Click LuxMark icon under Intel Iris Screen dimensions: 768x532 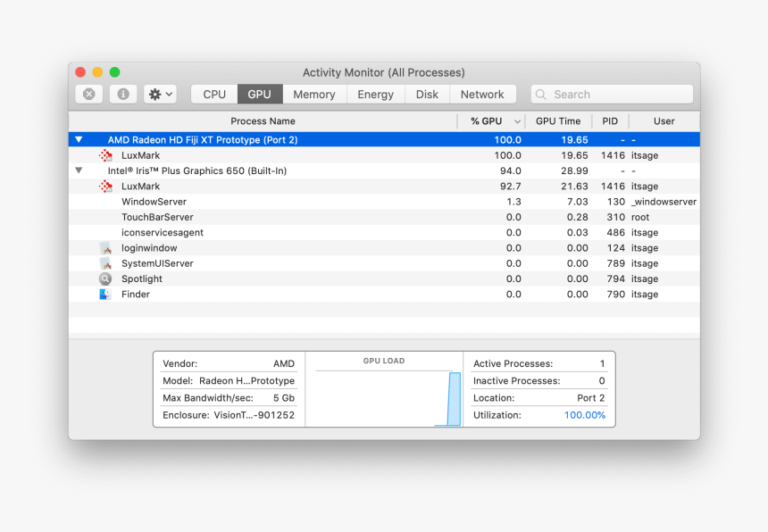(105, 187)
